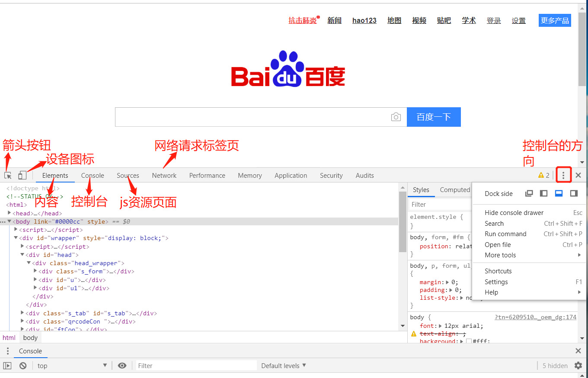This screenshot has height=378, width=588.
Task: Open the Memory tab
Action: coord(250,175)
